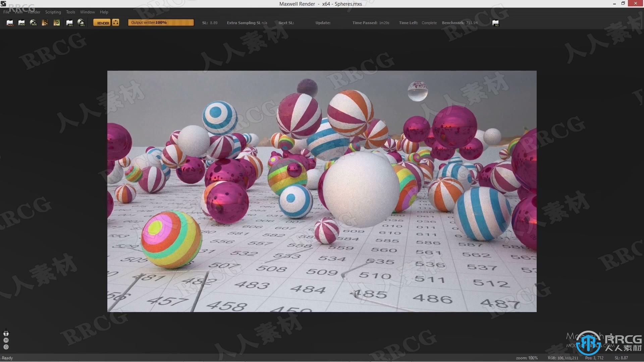Click the MS folder icon after Benchmark

tap(495, 23)
